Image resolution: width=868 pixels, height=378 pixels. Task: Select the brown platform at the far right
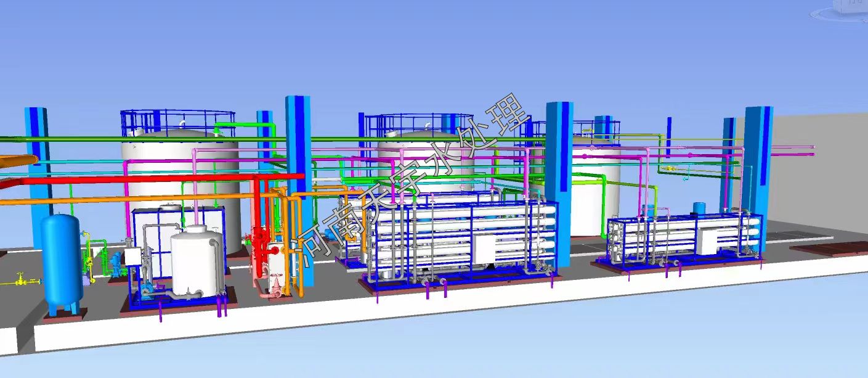click(x=829, y=248)
